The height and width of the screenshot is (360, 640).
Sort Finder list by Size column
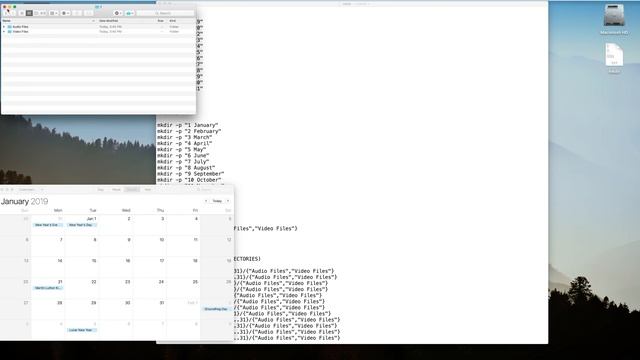click(x=161, y=21)
